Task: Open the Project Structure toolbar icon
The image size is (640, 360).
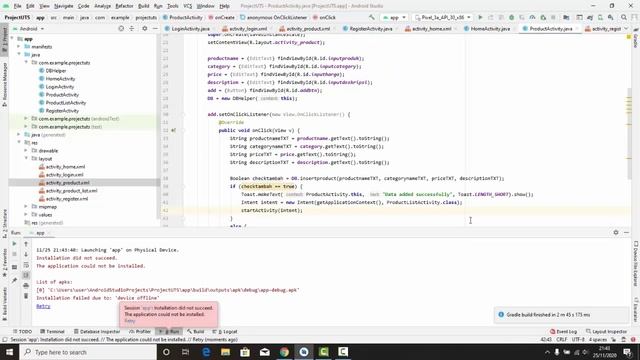Action: click(x=566, y=18)
